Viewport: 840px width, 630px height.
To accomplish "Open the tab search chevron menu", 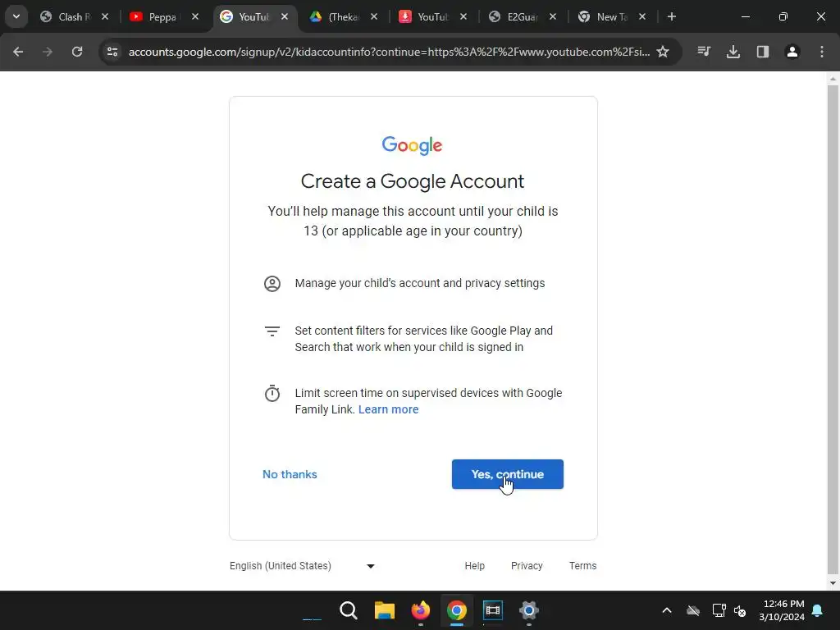I will [16, 16].
